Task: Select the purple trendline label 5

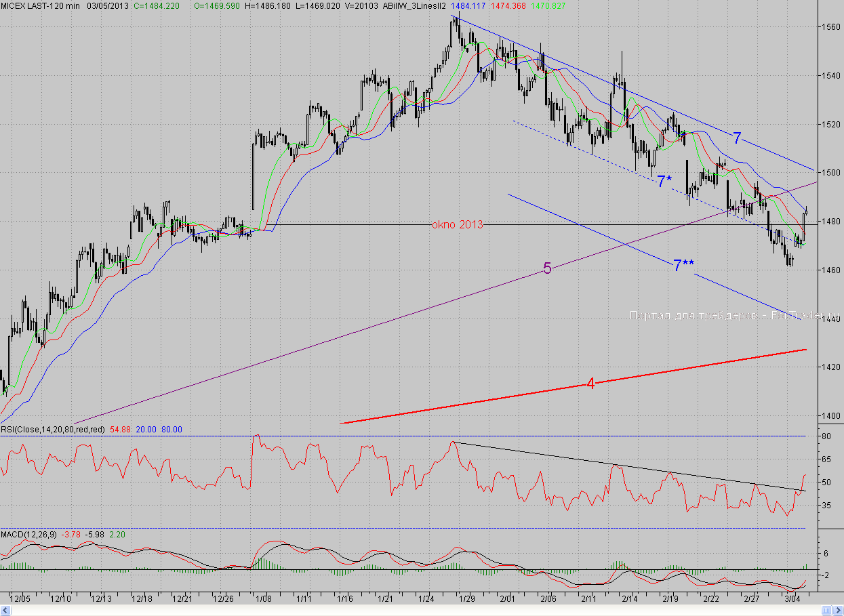Action: click(x=547, y=269)
